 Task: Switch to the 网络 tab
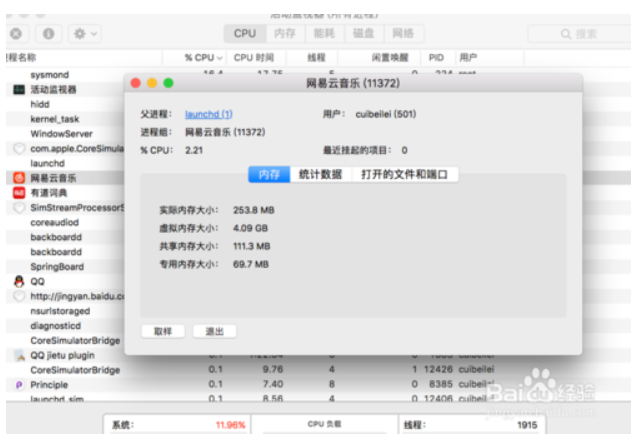pyautogui.click(x=403, y=34)
